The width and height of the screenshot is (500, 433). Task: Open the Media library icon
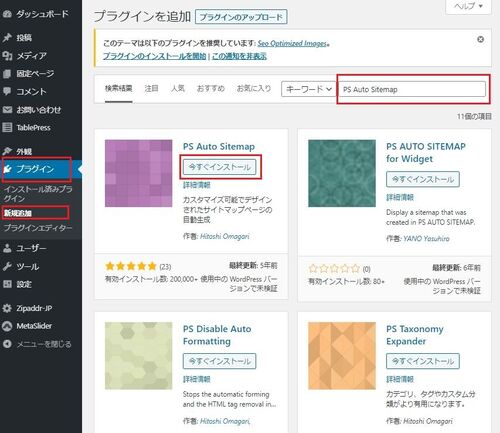tap(7, 55)
